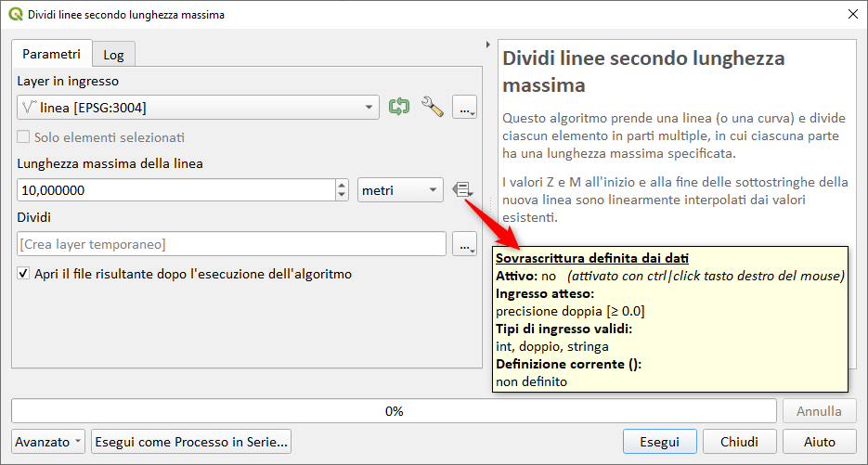Open advanced options wrench icon
This screenshot has width=868, height=465.
point(432,107)
